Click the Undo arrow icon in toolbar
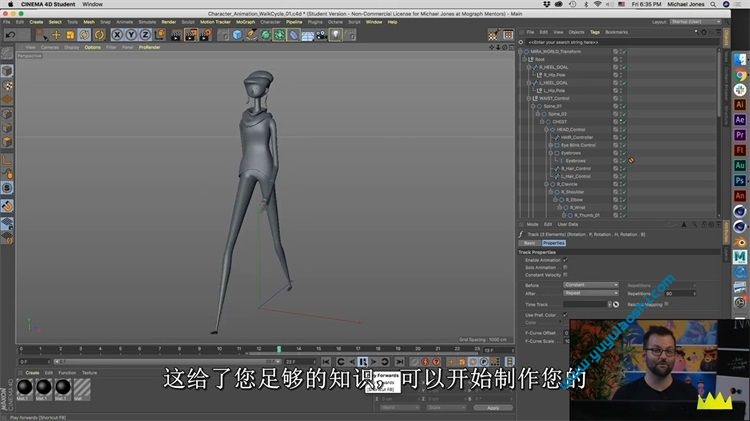Viewport: 750px width, 421px height. point(11,34)
